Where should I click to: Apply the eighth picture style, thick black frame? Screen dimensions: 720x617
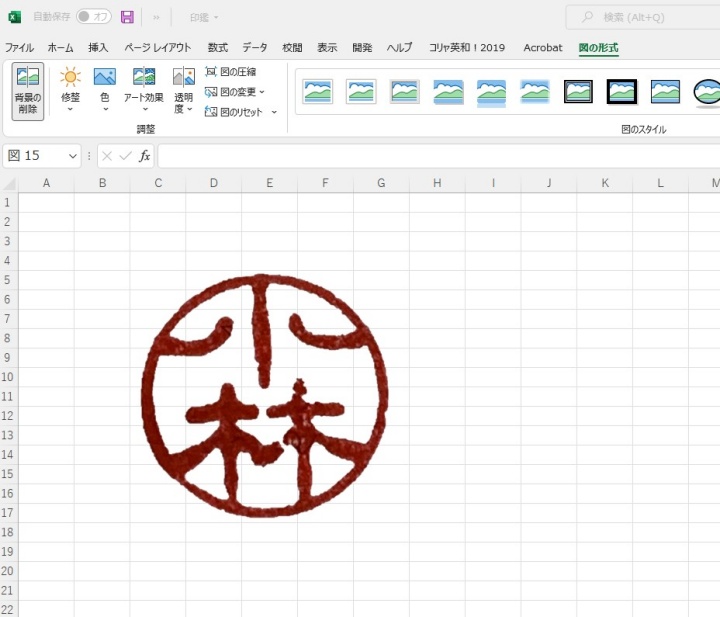622,91
